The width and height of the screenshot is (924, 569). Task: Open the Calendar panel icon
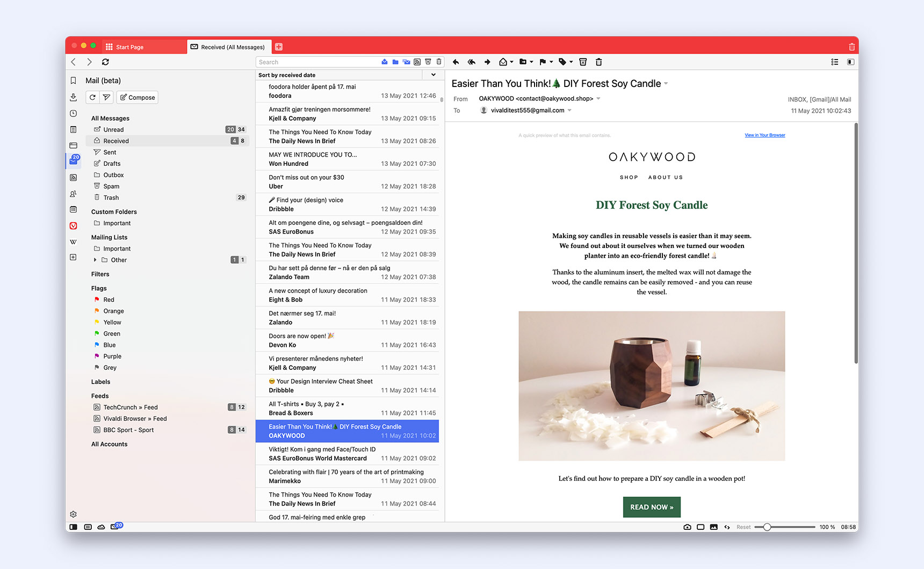[73, 209]
